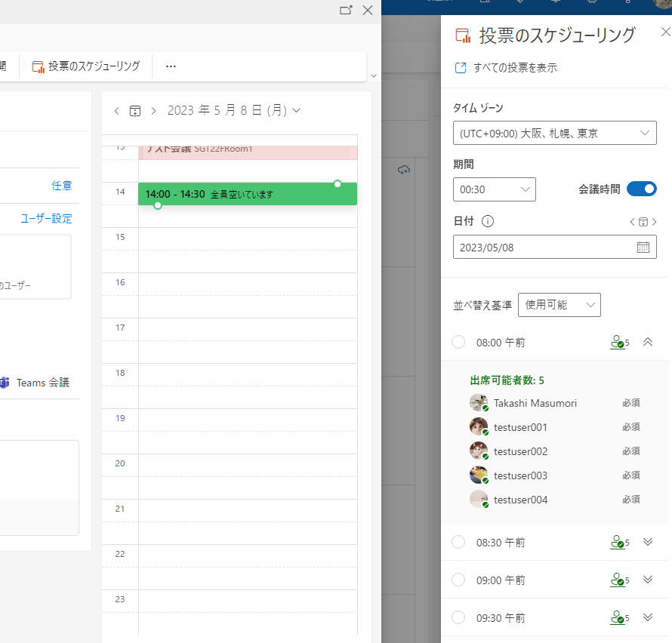Screen dimensions: 672x643
Task: Click the ユーザー設定 link
Action: (46, 218)
